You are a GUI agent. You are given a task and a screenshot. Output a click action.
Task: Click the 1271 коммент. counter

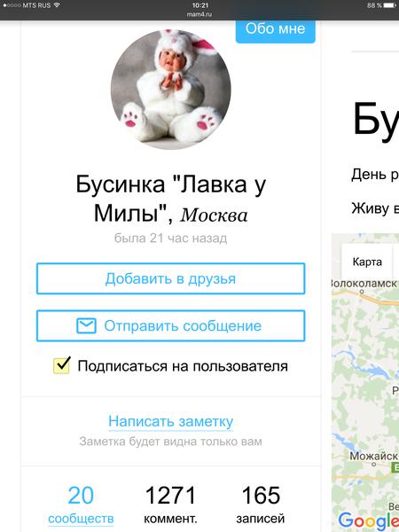pyautogui.click(x=170, y=505)
